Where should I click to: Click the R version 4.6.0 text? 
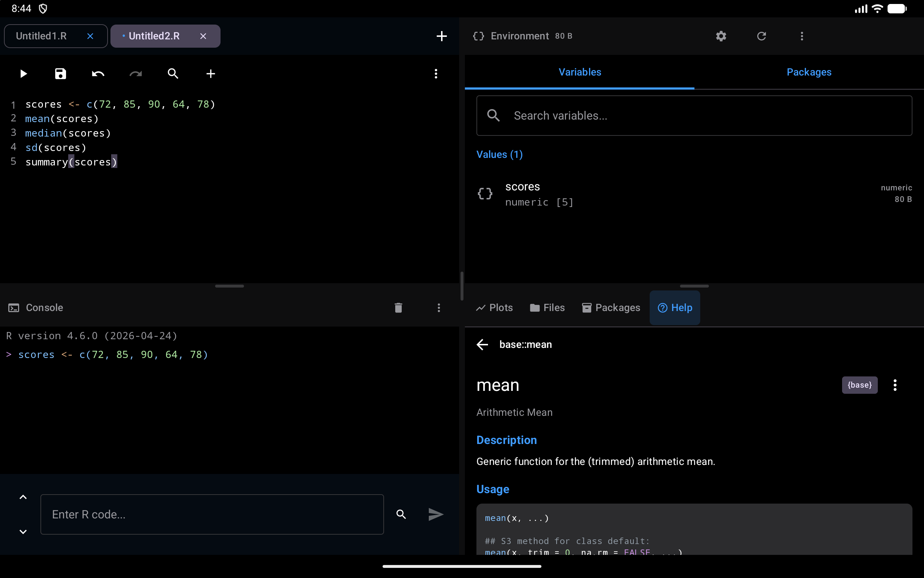(x=92, y=336)
